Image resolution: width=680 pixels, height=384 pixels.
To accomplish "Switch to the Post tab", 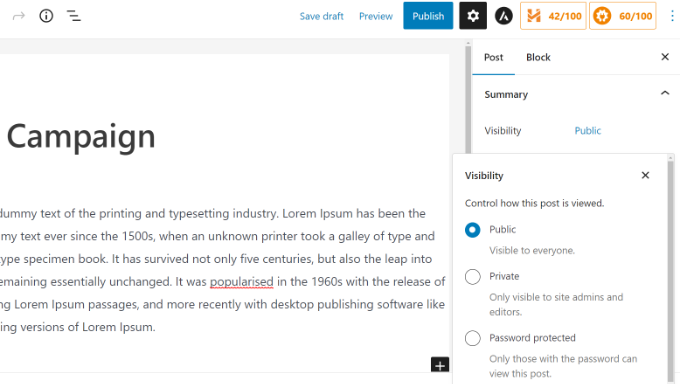I will 494,57.
